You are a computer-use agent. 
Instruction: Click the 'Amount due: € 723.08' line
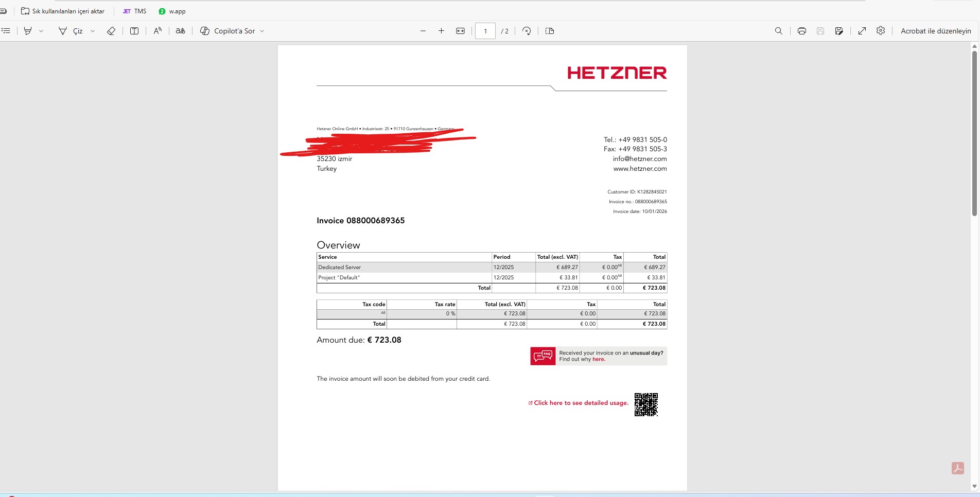tap(359, 340)
